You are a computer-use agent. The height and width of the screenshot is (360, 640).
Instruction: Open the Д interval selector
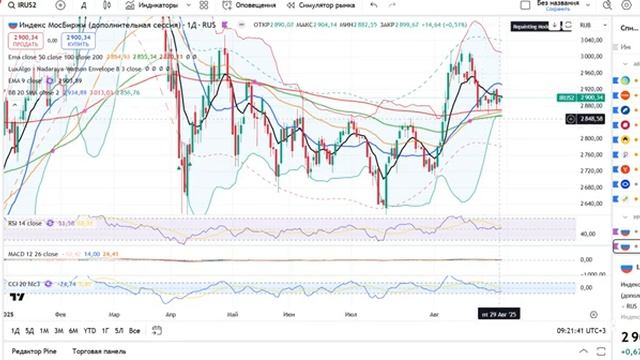tap(83, 5)
